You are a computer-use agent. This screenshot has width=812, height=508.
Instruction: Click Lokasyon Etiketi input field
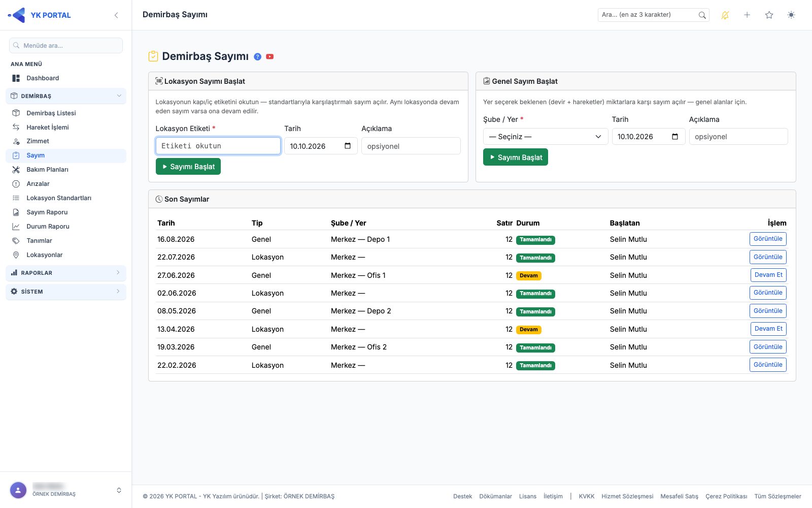tap(218, 146)
